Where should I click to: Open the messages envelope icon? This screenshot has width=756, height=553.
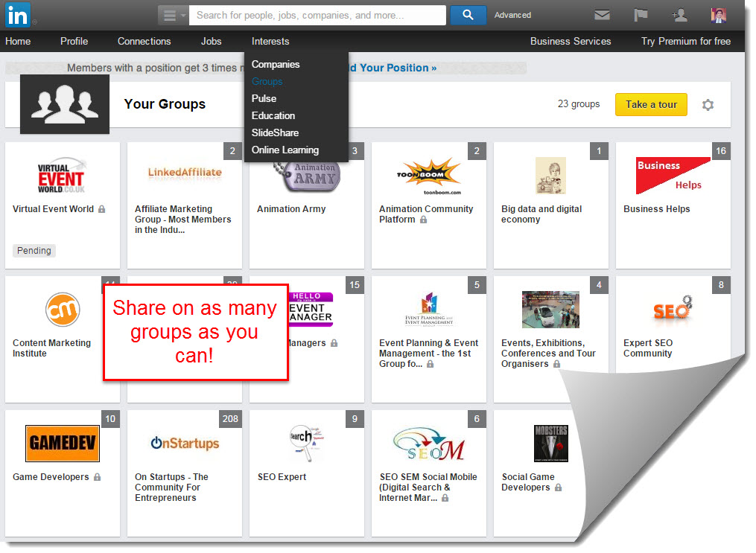pyautogui.click(x=603, y=15)
